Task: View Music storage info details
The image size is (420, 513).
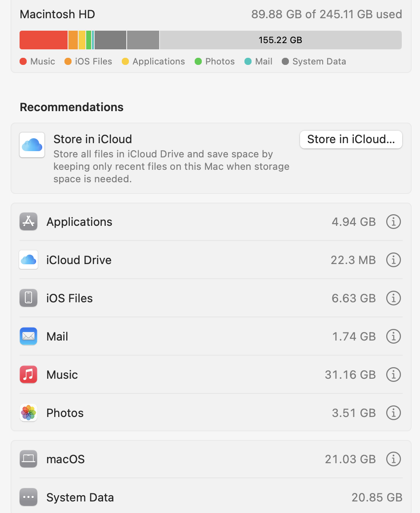Action: (393, 375)
